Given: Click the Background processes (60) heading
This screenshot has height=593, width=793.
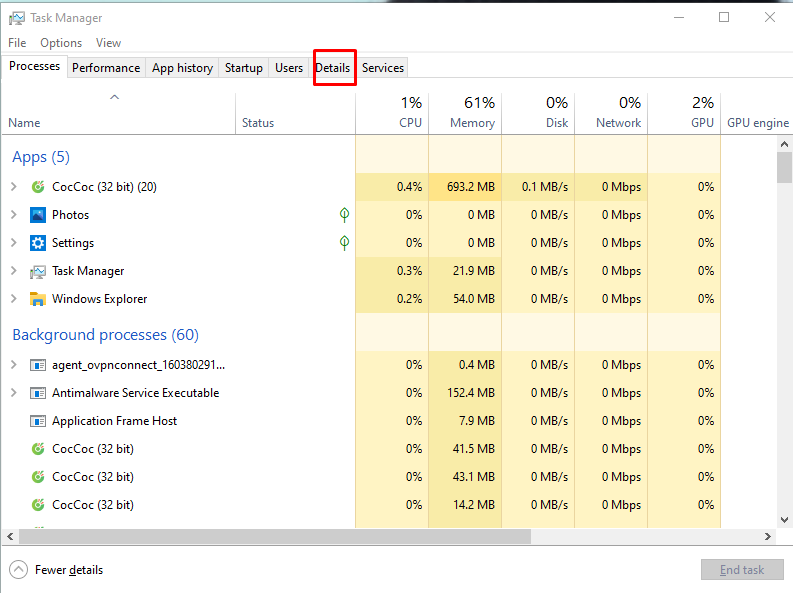Looking at the screenshot, I should tap(105, 335).
